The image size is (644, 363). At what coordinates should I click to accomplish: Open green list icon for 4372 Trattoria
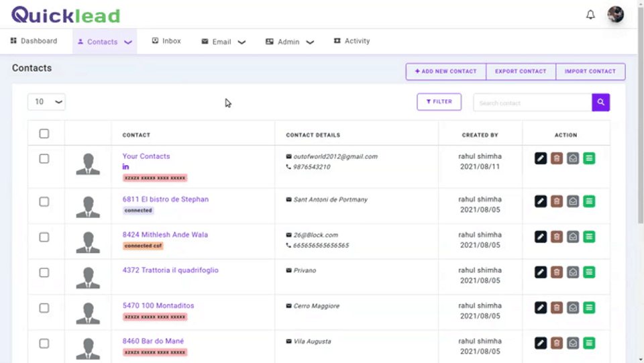(x=589, y=272)
